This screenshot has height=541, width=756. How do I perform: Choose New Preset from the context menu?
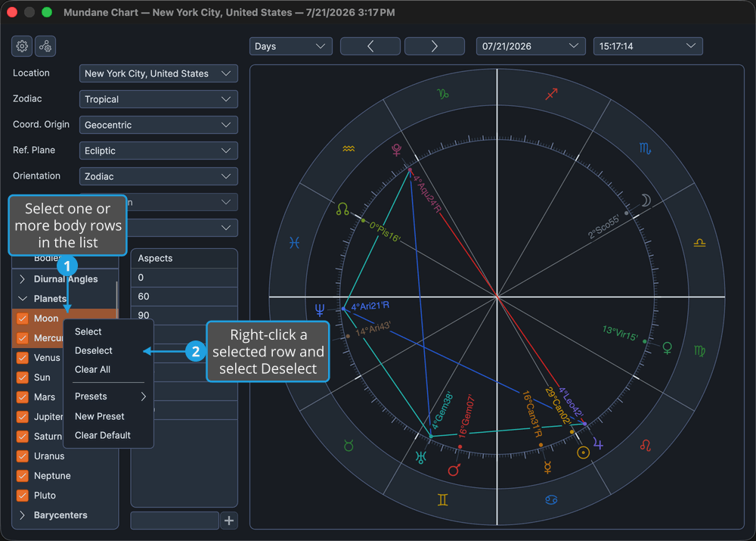[108, 416]
